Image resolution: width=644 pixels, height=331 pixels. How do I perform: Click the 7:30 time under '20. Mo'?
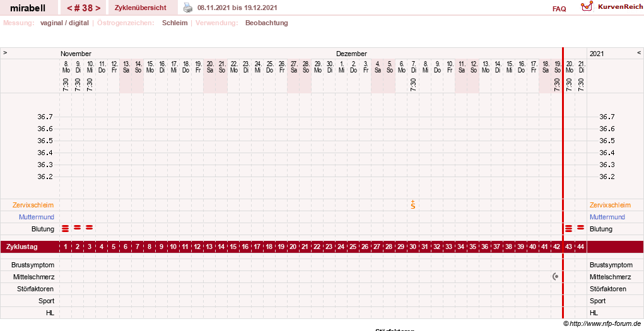click(569, 84)
